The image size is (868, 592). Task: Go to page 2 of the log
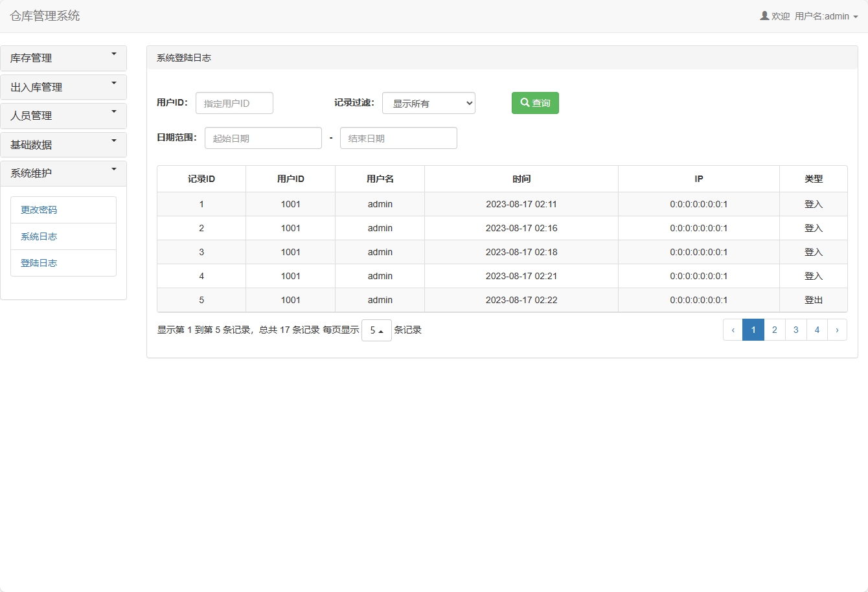[x=774, y=330]
